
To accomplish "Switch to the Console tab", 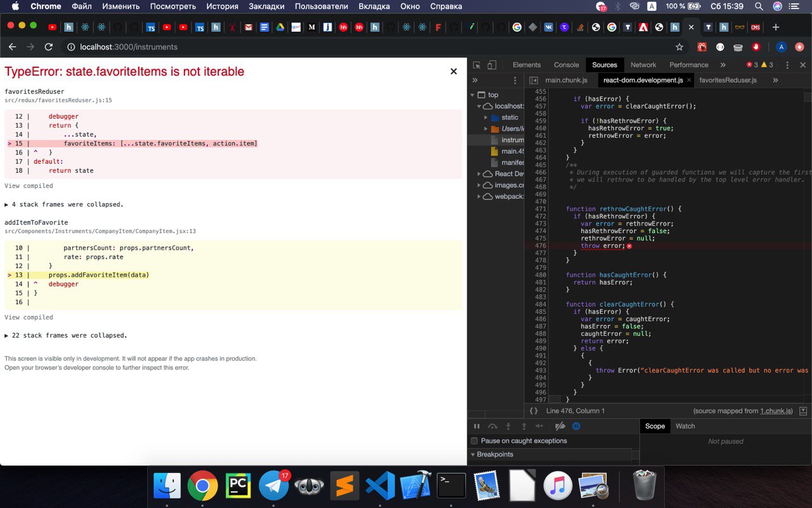I will click(x=566, y=65).
